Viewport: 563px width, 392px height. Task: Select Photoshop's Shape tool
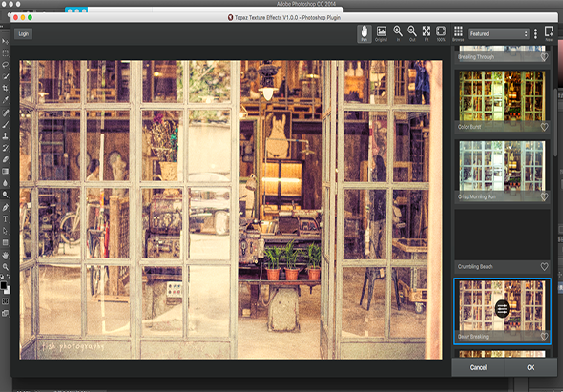[x=6, y=242]
